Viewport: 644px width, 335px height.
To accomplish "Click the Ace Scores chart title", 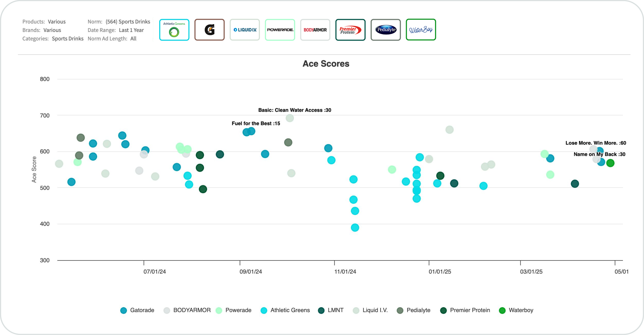I will [326, 64].
